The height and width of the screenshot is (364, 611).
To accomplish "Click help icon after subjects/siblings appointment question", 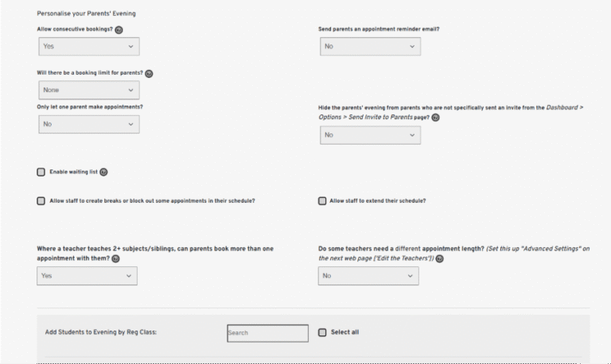I will coord(115,259).
